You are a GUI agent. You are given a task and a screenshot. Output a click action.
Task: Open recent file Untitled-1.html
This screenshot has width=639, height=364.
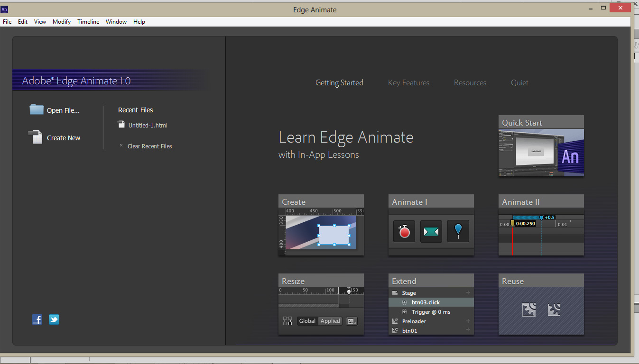[x=148, y=126]
